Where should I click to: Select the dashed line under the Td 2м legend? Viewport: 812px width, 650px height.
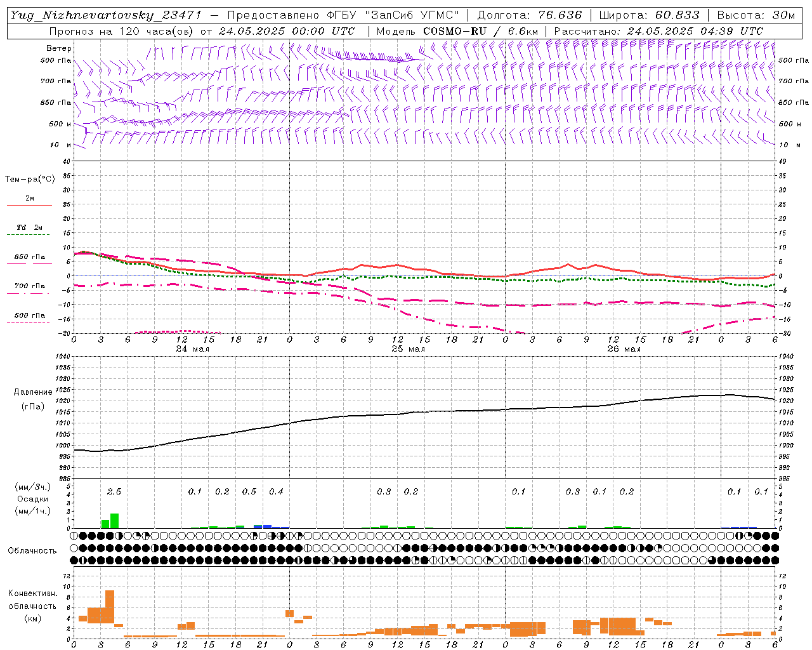28,235
